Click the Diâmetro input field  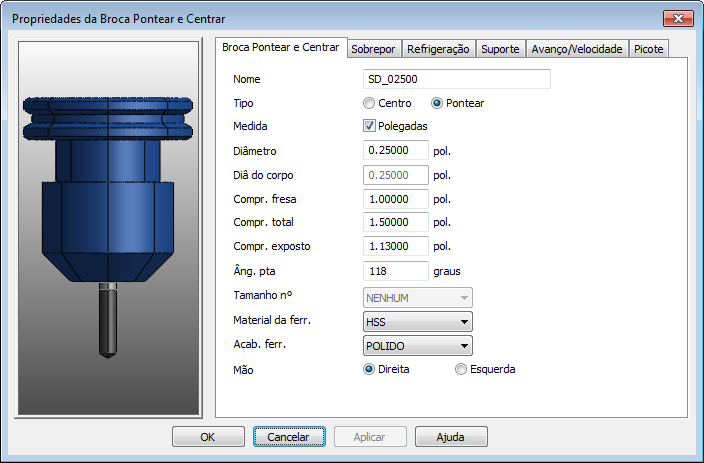coord(396,150)
